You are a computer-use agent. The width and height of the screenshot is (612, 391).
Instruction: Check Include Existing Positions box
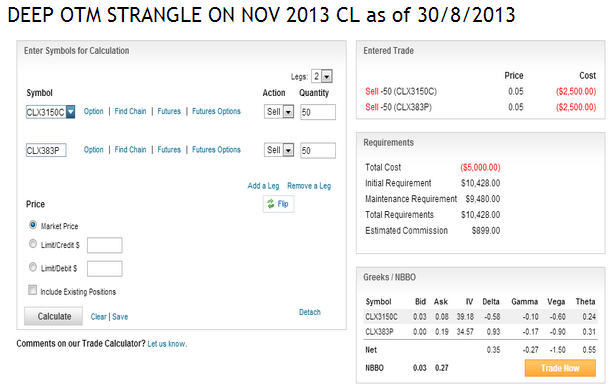click(32, 290)
